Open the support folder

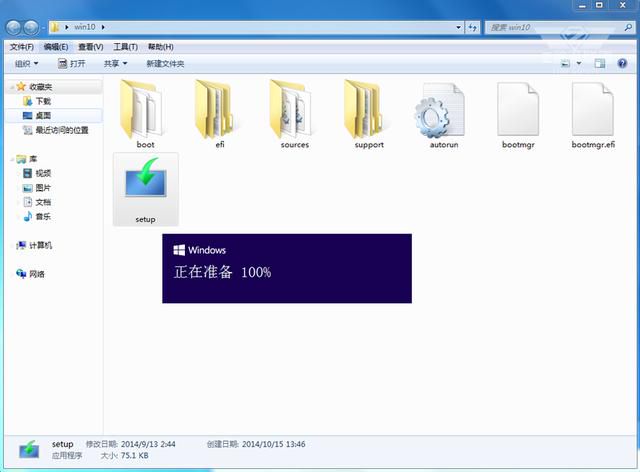tap(369, 115)
